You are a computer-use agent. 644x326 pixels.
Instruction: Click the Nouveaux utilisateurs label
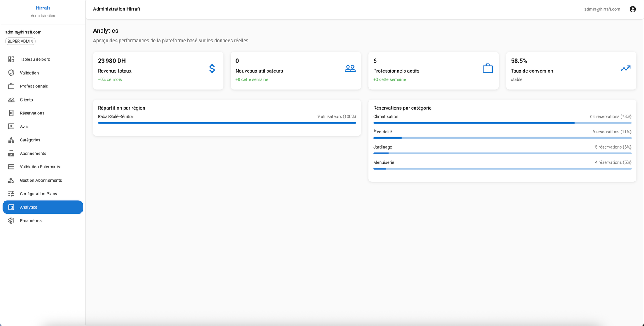tap(259, 71)
